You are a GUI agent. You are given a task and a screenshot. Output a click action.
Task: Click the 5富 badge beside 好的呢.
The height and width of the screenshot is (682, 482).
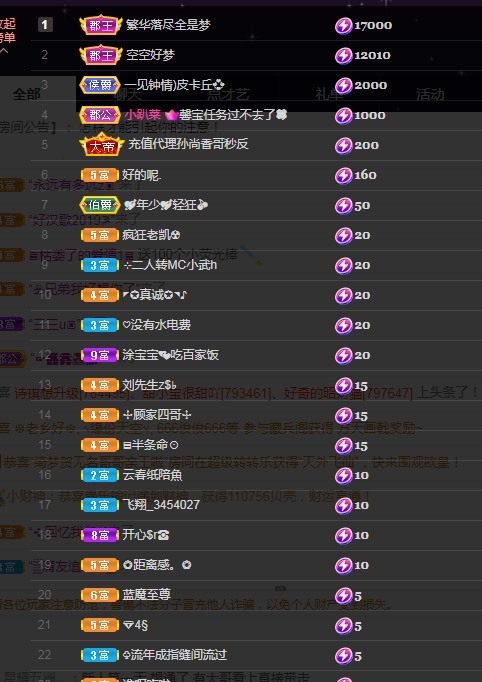(100, 175)
